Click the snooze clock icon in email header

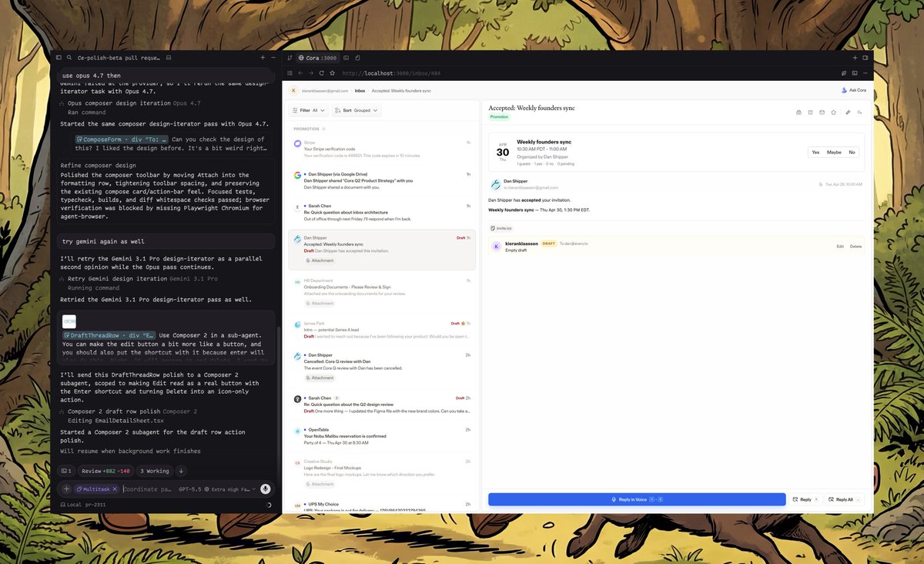(x=811, y=112)
